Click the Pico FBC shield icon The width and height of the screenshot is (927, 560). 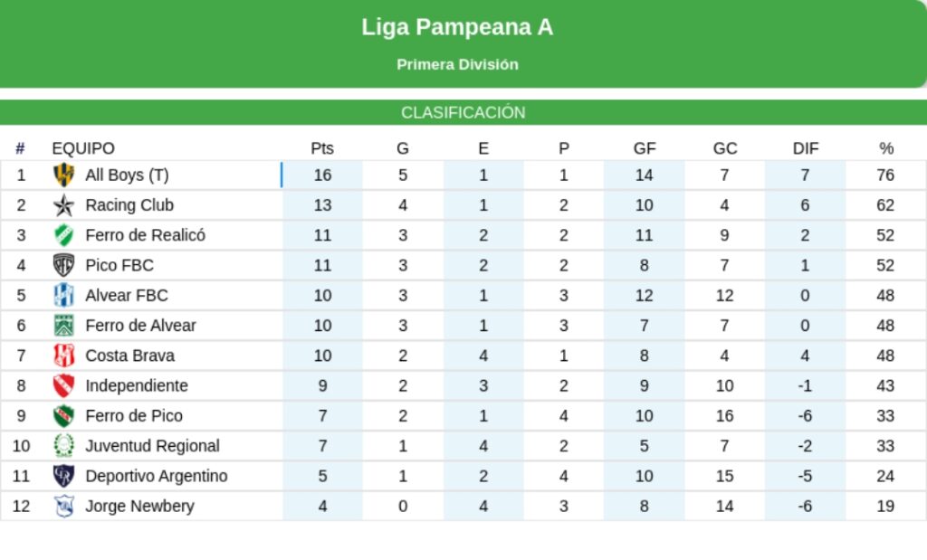[63, 265]
